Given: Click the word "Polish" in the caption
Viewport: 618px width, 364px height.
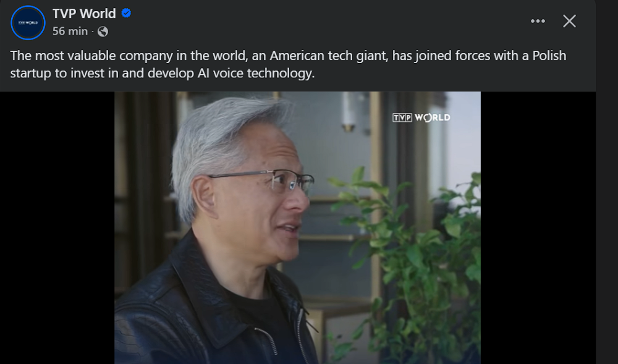Looking at the screenshot, I should tap(549, 56).
